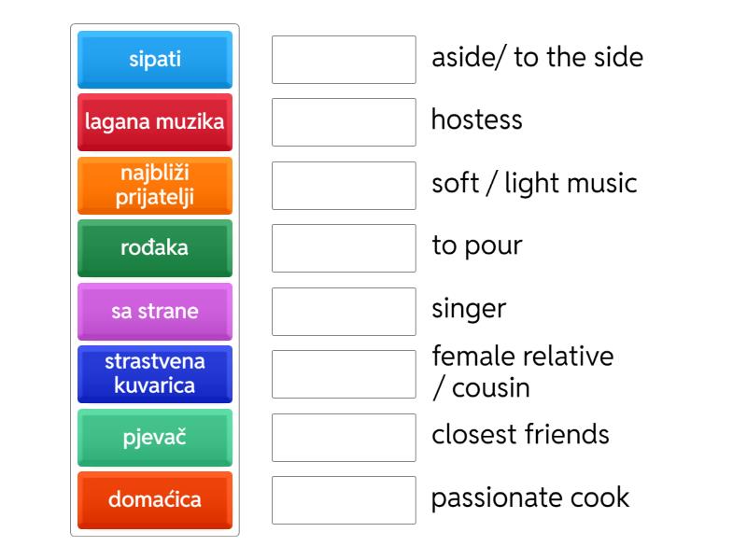
Task: Click the 'passionate cook' definition label
Action: (x=529, y=497)
